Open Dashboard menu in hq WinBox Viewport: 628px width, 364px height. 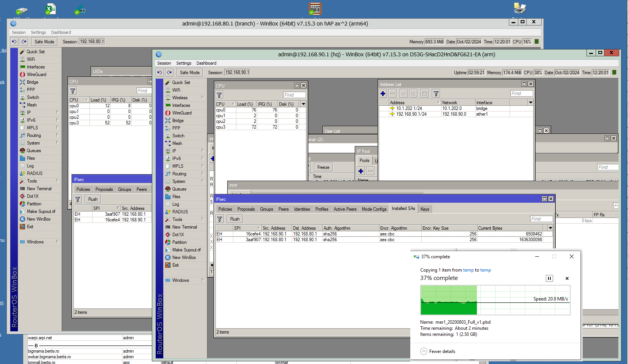point(206,63)
